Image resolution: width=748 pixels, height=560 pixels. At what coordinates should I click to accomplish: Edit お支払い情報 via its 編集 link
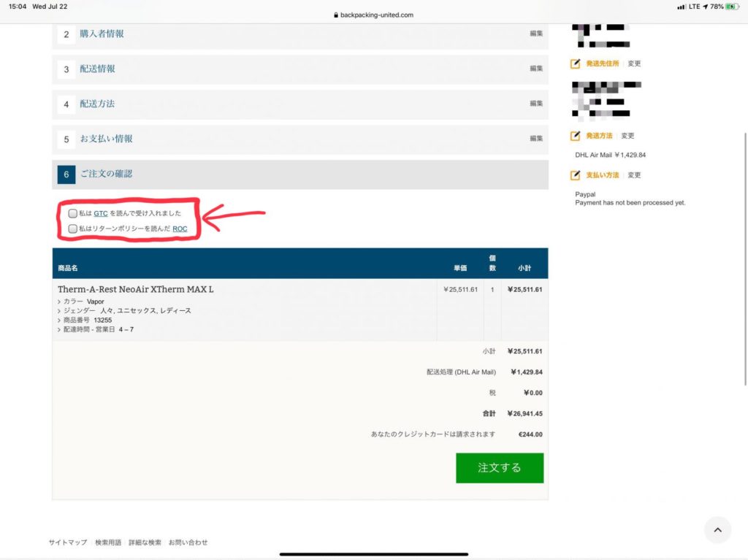pyautogui.click(x=536, y=138)
